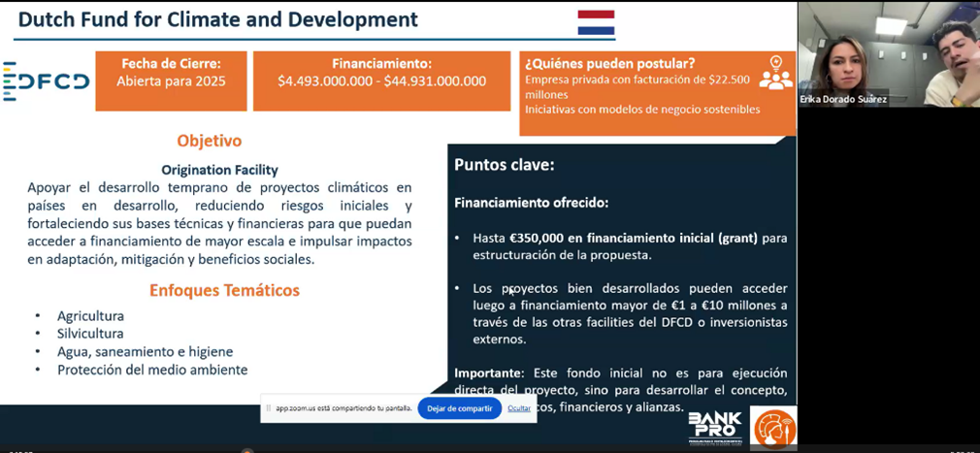Viewport: 980px width, 453px height.
Task: Click the 'Objetivo' heading
Action: (x=210, y=141)
